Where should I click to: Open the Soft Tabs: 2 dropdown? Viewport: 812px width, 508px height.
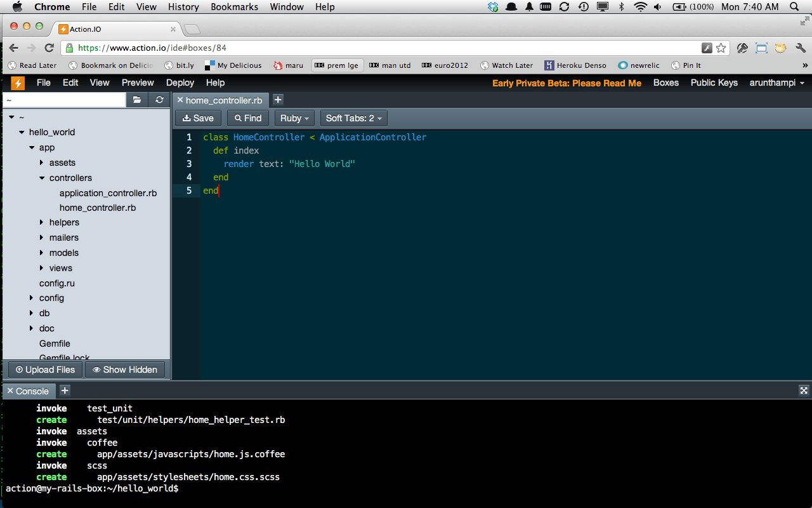tap(353, 118)
